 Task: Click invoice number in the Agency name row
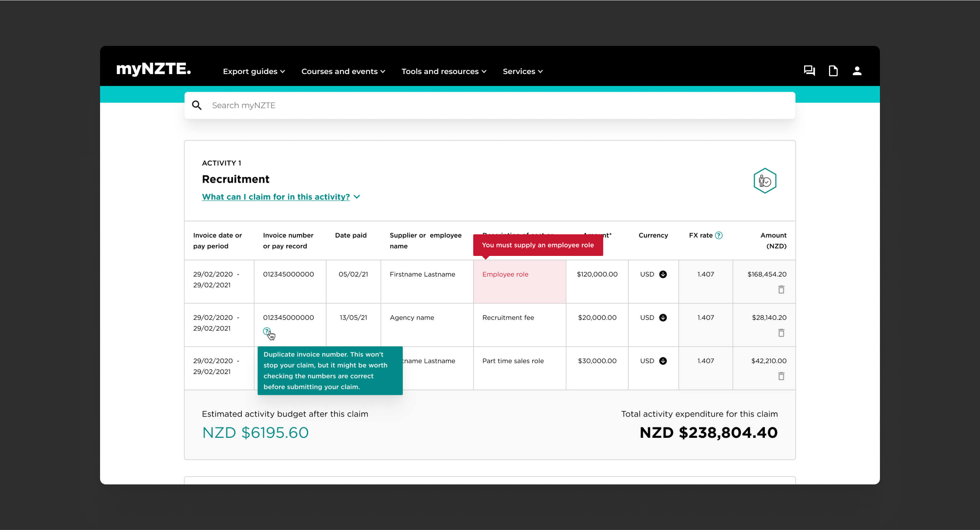pyautogui.click(x=288, y=318)
